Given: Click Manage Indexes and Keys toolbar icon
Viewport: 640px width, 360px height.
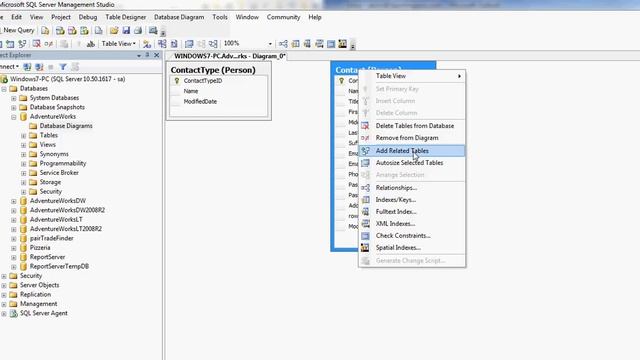Looking at the screenshot, I should 295,44.
